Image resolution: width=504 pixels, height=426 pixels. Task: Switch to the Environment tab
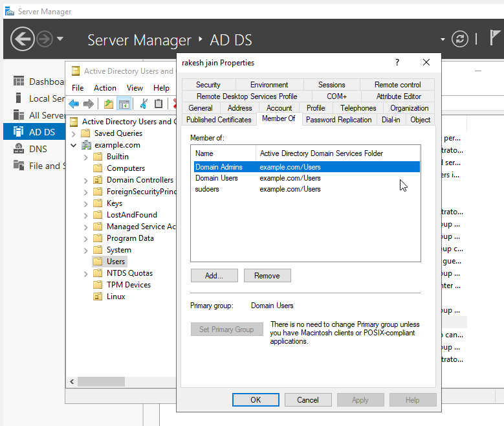(269, 85)
